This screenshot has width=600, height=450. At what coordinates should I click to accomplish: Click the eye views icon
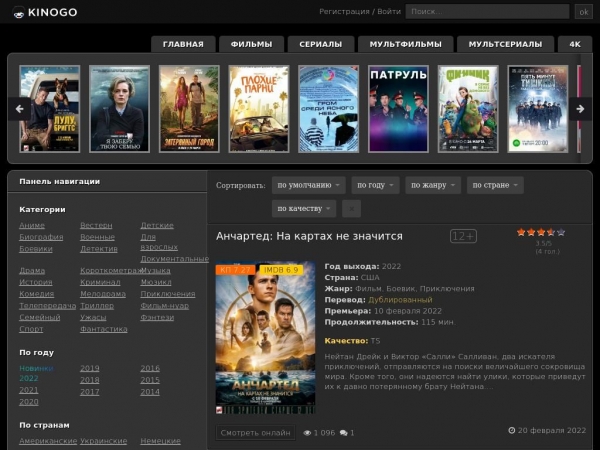pyautogui.click(x=307, y=433)
